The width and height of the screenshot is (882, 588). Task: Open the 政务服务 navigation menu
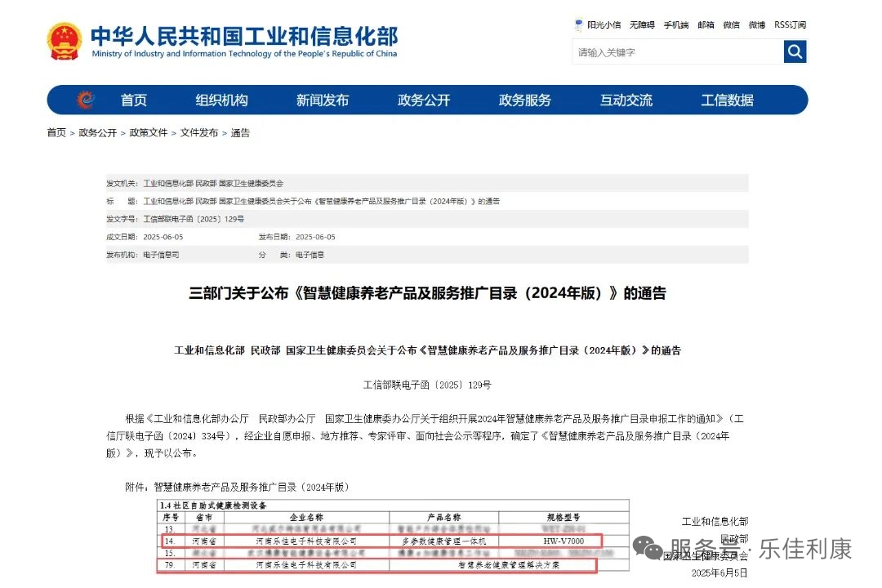525,100
